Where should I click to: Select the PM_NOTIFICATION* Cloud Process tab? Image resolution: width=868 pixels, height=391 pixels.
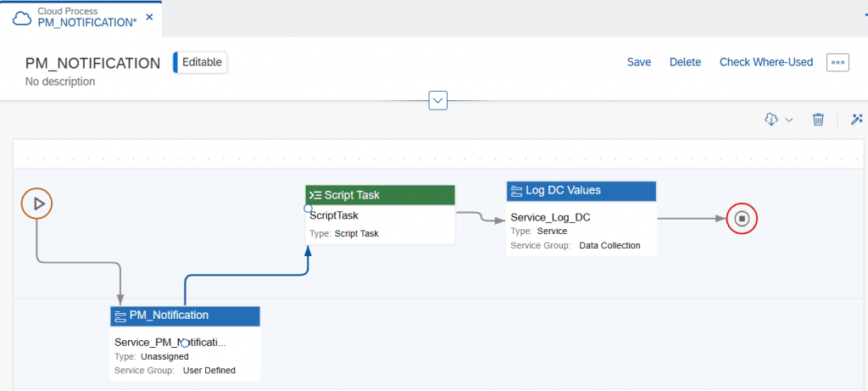[81, 18]
